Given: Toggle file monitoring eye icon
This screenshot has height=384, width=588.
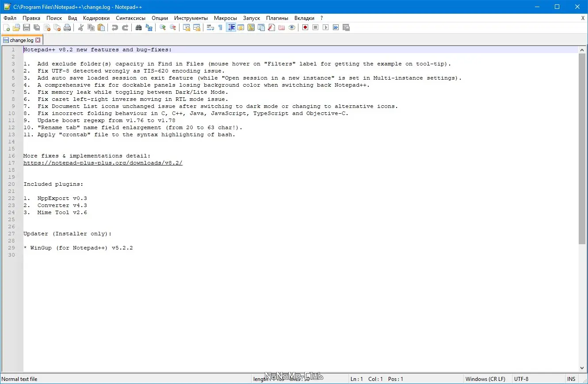Looking at the screenshot, I should tap(292, 27).
